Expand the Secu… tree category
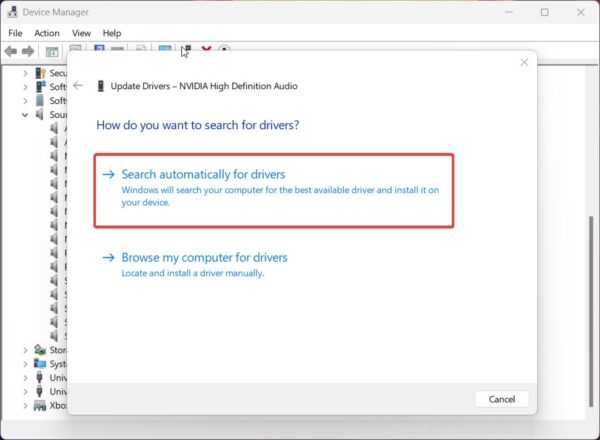This screenshot has height=440, width=600. click(x=25, y=73)
